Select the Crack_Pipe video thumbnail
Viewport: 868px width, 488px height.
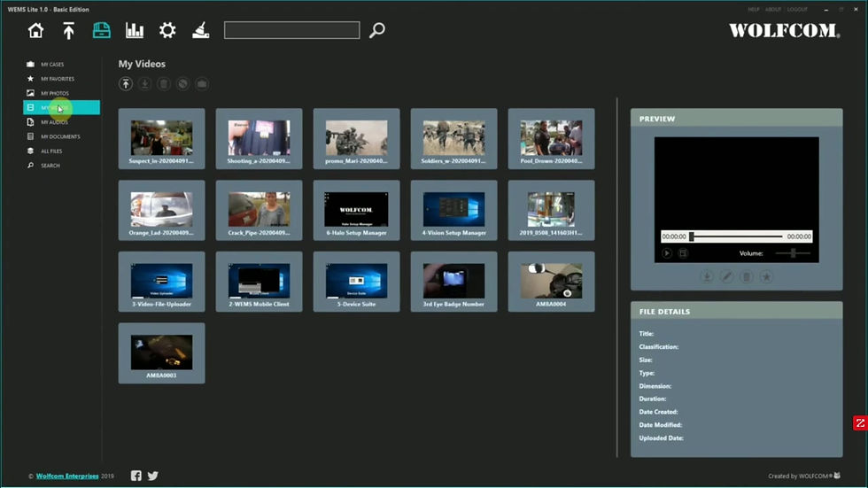(259, 210)
